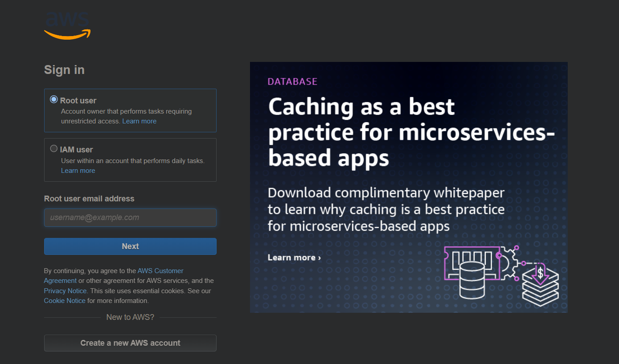
Task: Open Learn more link under IAM user
Action: click(78, 171)
